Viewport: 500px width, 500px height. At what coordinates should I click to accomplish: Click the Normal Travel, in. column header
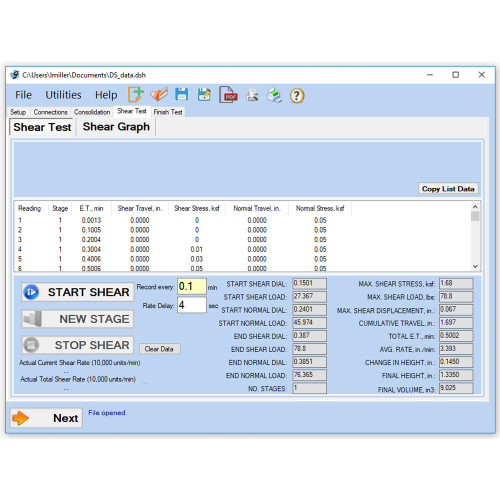point(257,208)
